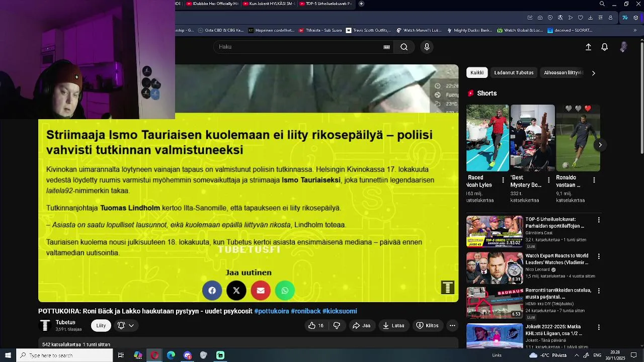
Task: Click the Lataa download button
Action: 394,325
